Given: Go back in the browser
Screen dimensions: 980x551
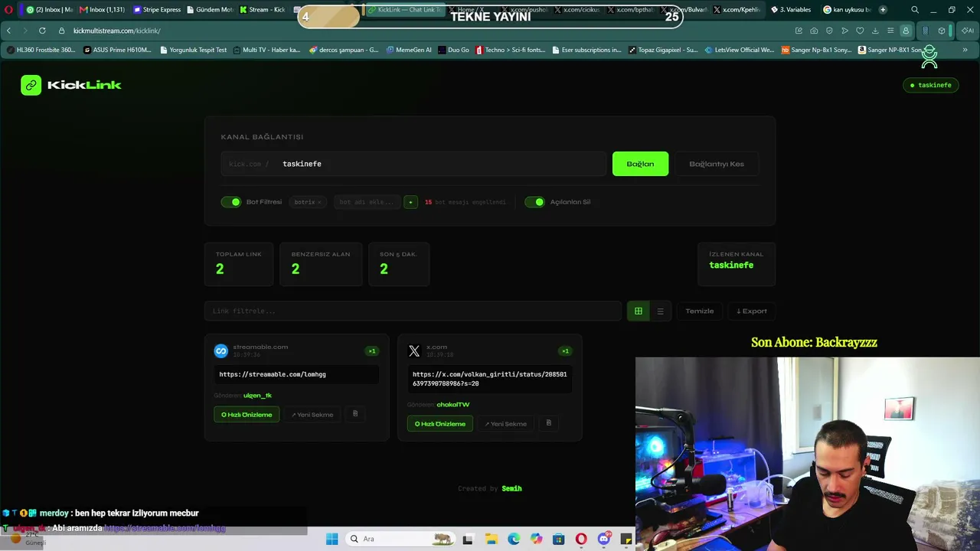Looking at the screenshot, I should (x=8, y=31).
